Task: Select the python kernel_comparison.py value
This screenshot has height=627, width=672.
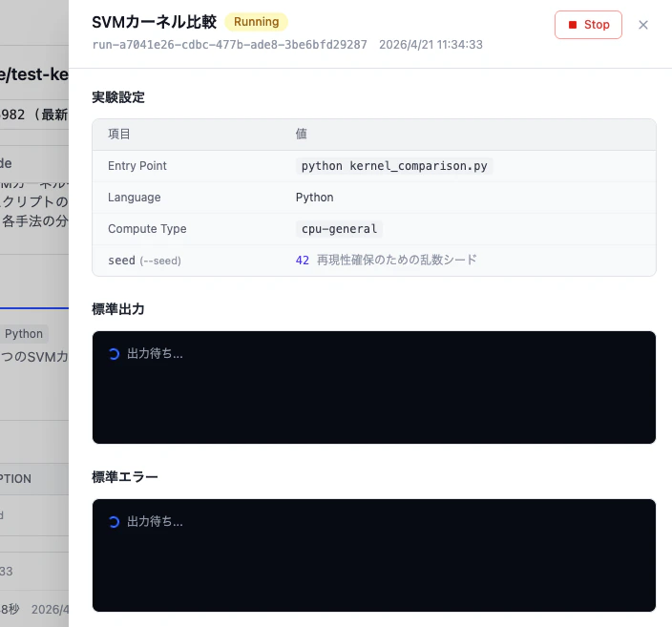Action: point(394,166)
